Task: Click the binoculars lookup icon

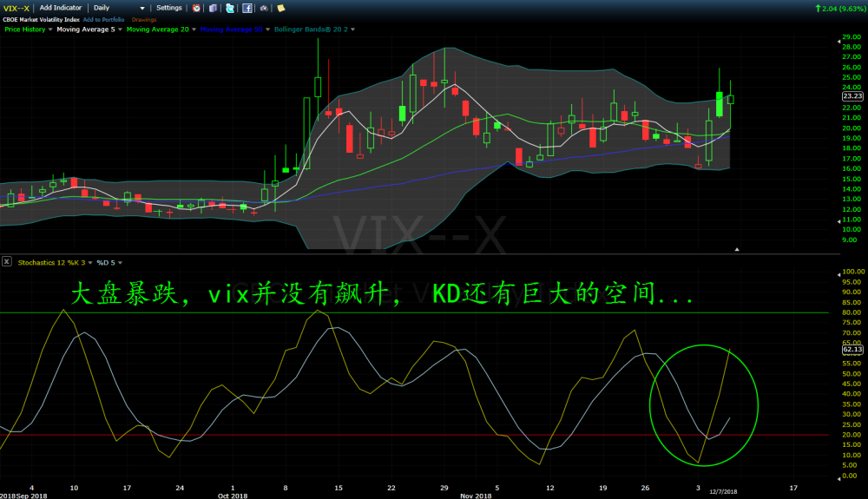Action: 264,9
